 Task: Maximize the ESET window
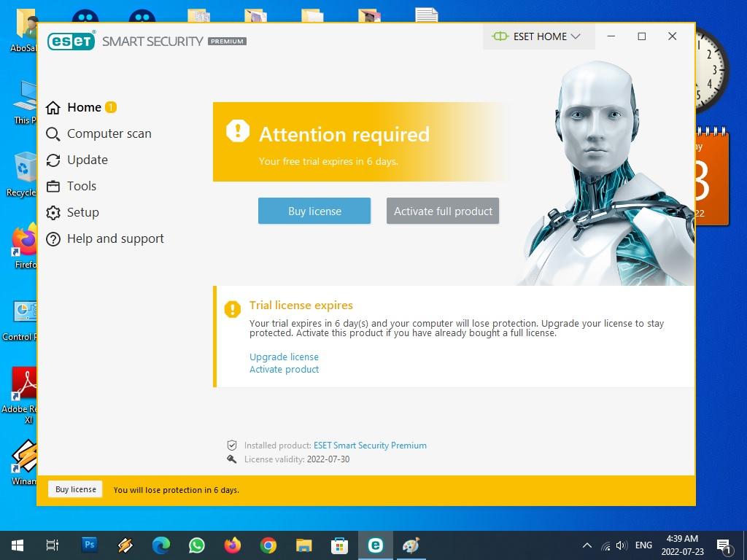[x=642, y=36]
